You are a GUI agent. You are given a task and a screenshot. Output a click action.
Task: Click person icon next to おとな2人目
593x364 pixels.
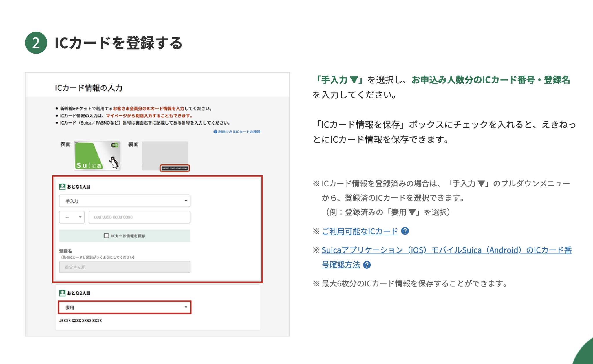point(62,293)
